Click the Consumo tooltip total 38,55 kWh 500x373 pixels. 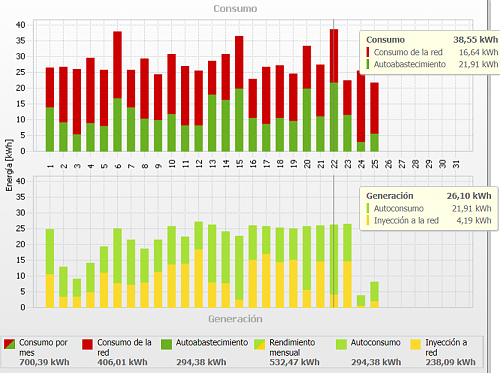(475, 40)
